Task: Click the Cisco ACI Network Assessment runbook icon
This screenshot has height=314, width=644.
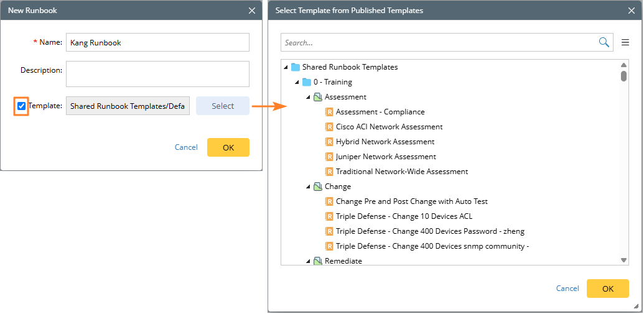Action: pyautogui.click(x=329, y=127)
